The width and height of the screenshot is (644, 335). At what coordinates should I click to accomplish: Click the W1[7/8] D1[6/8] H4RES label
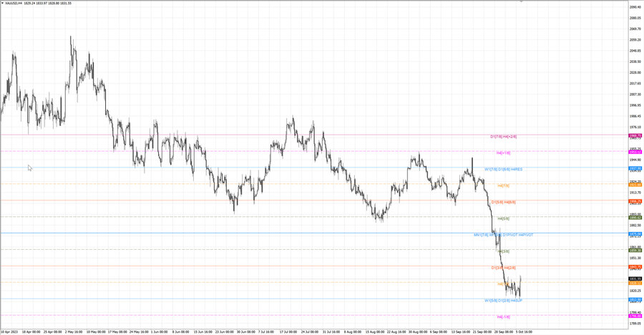point(504,170)
